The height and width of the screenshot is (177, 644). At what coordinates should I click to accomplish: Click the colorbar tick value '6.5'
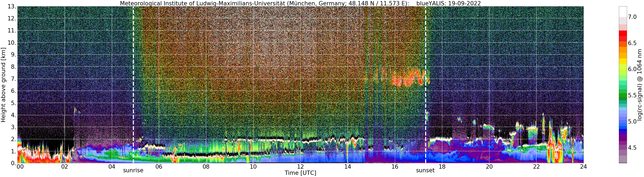point(632,43)
